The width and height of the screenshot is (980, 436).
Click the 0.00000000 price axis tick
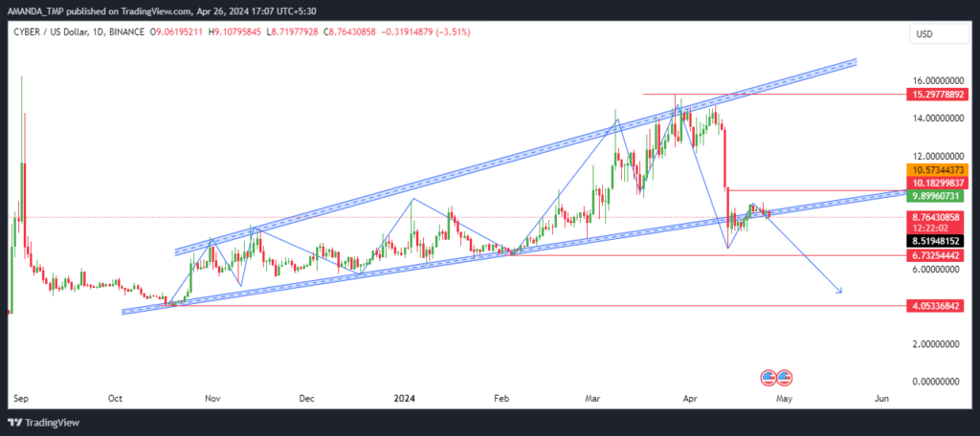click(934, 381)
